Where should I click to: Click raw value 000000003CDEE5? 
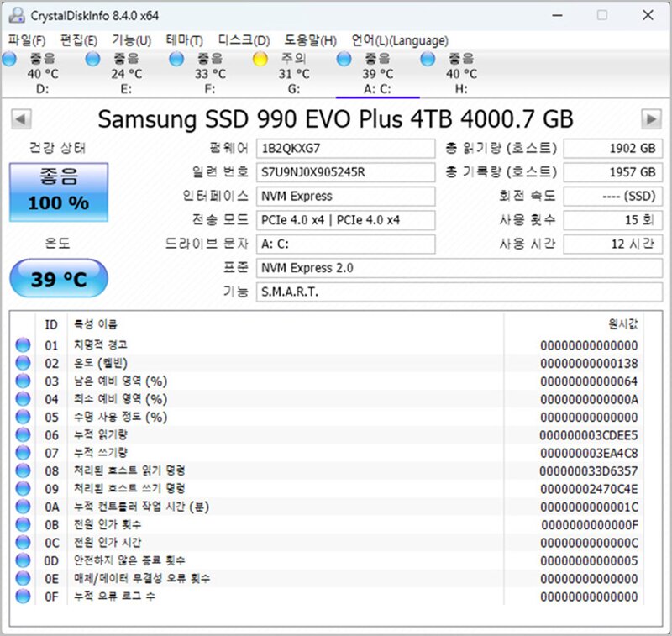click(589, 435)
